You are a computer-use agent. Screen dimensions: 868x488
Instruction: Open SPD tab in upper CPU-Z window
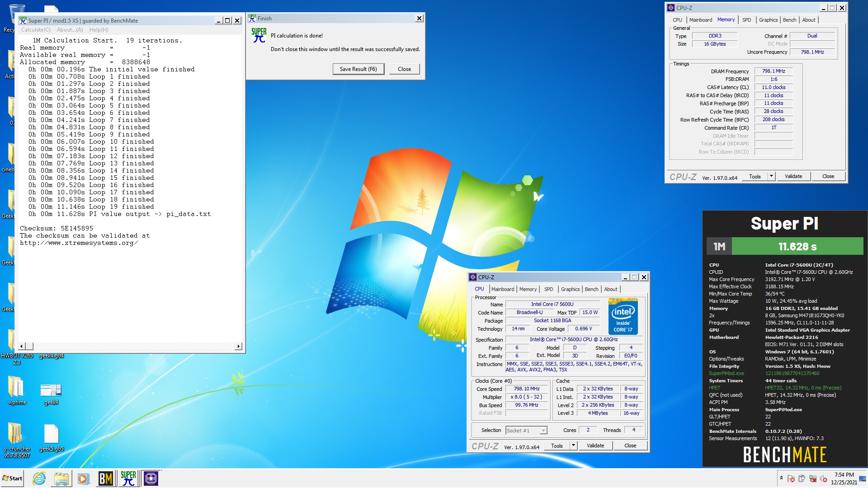click(746, 20)
